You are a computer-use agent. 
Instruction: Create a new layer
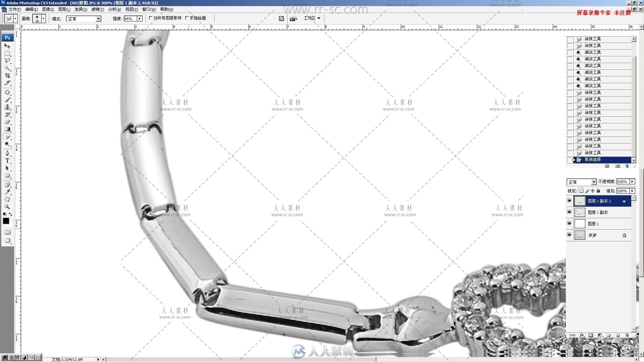[x=618, y=335]
